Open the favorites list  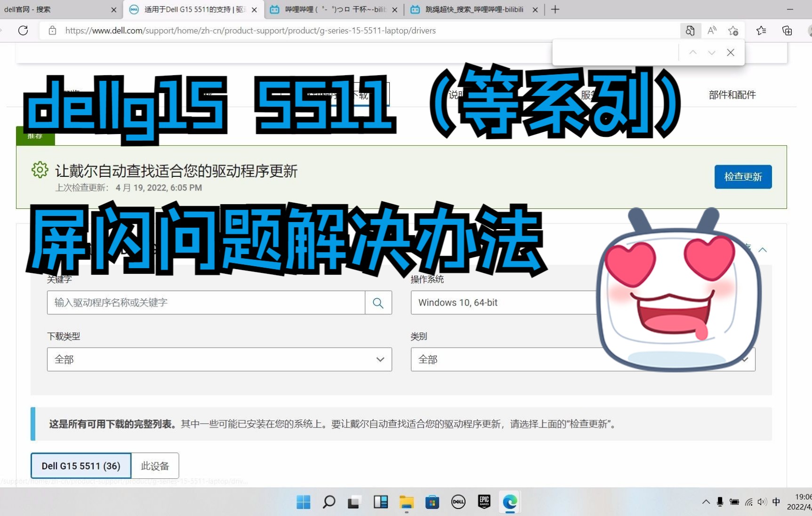tap(761, 31)
